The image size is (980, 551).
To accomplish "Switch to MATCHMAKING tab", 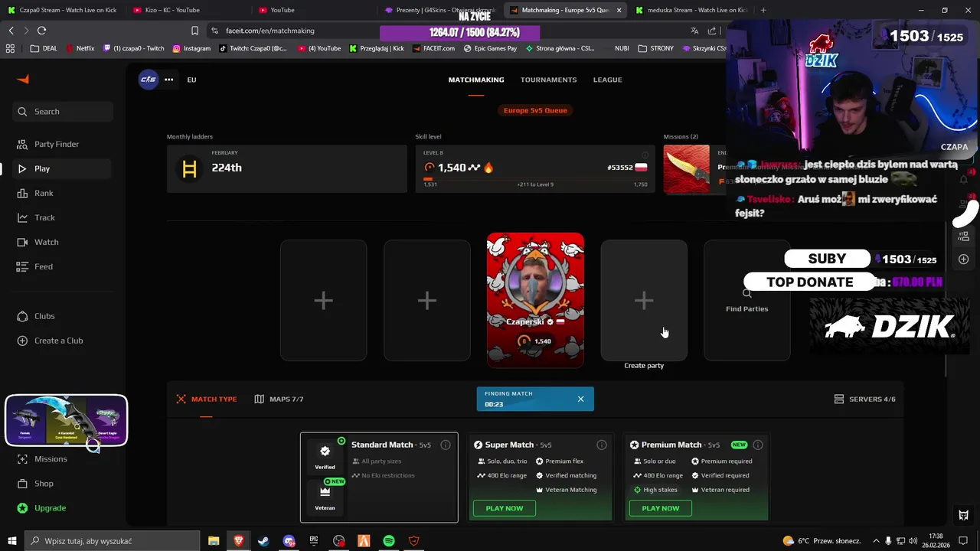I will (x=476, y=80).
